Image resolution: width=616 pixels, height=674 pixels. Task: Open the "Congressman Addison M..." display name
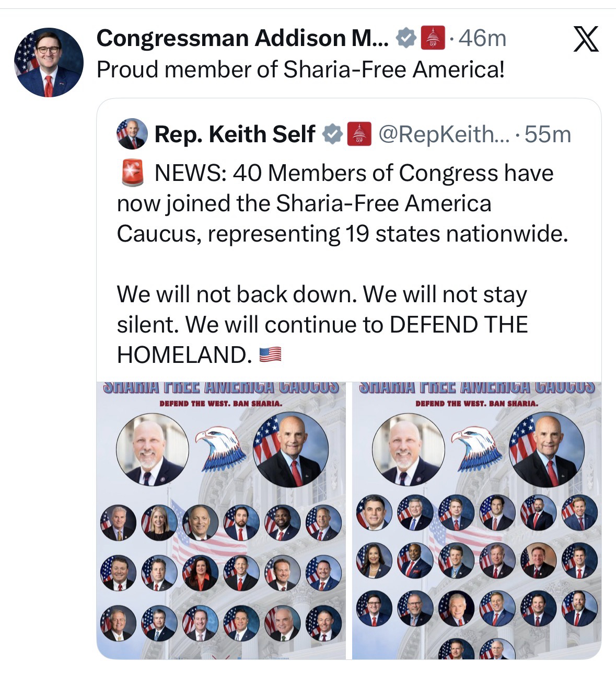click(x=242, y=38)
